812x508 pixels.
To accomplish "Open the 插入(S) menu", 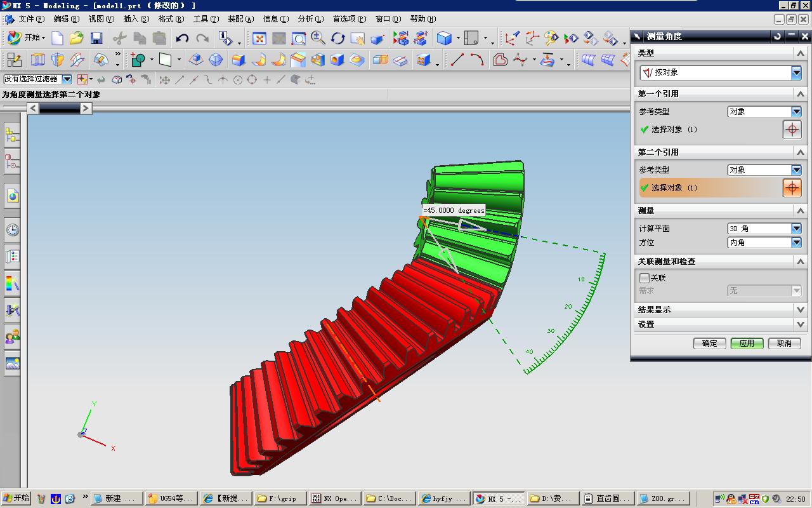I will [x=136, y=19].
